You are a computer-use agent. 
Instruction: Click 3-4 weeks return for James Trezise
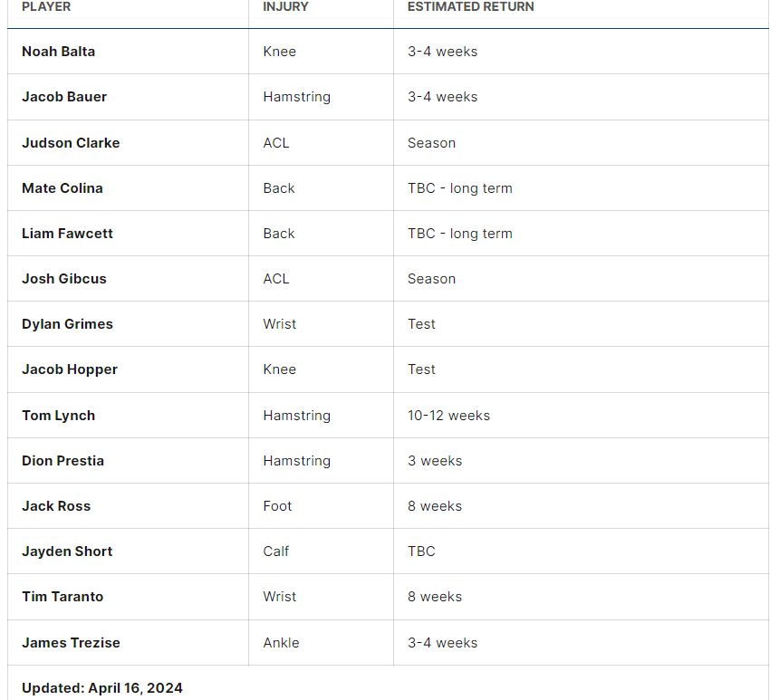coord(442,643)
